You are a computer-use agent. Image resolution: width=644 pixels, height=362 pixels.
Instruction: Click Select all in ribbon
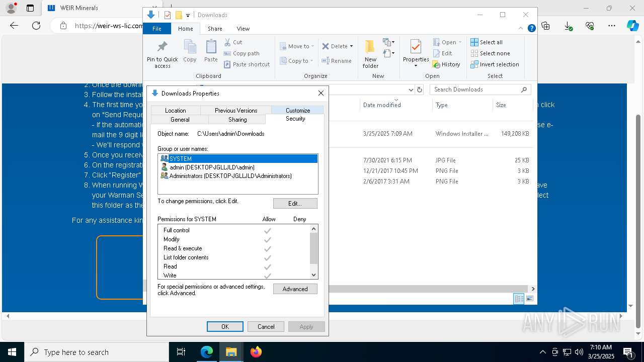click(x=487, y=42)
